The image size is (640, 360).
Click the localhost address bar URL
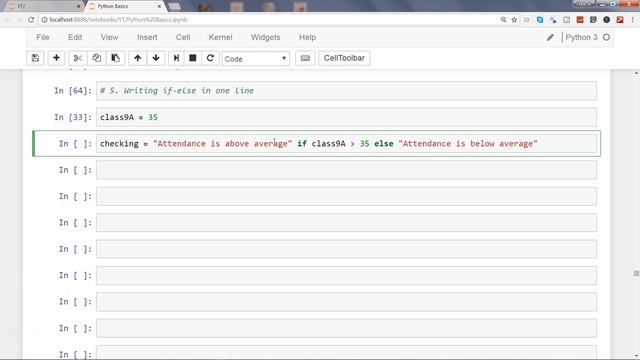pos(118,20)
